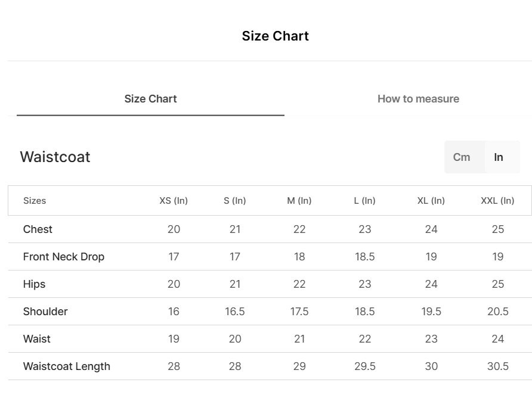Click the XS (In) column header
Viewport: 532px width, 398px height.
coord(174,201)
